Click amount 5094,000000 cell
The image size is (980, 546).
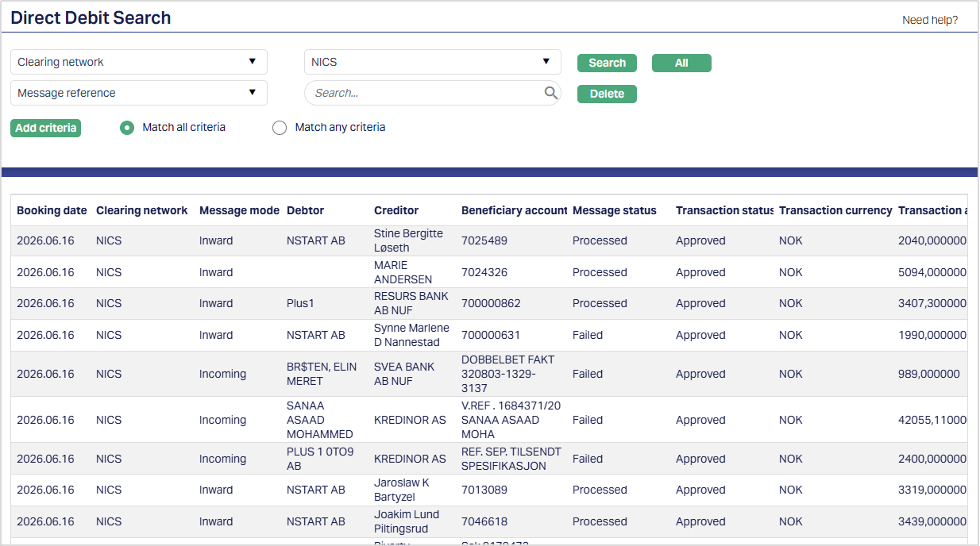[x=932, y=272]
